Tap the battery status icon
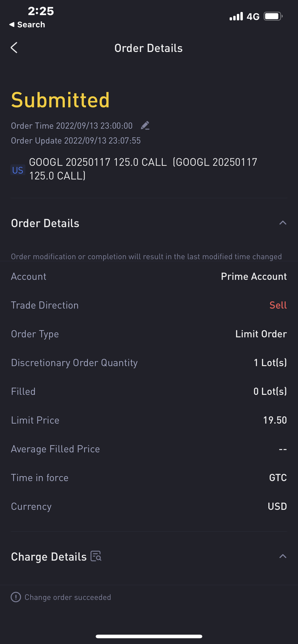 click(x=273, y=17)
